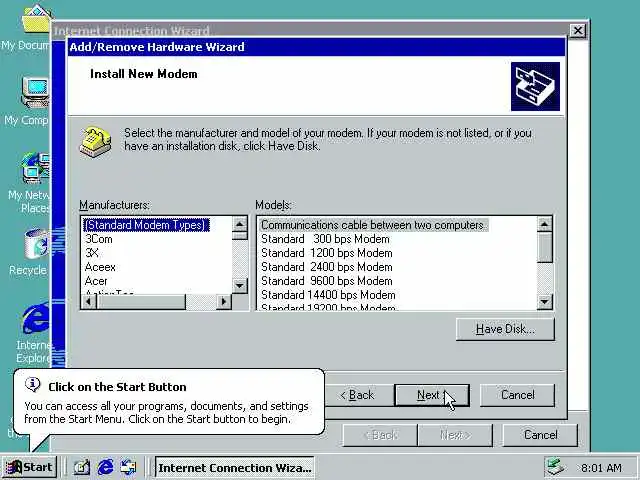The height and width of the screenshot is (480, 640).
Task: Click the Next button in Hardware Wizard
Action: tap(432, 395)
